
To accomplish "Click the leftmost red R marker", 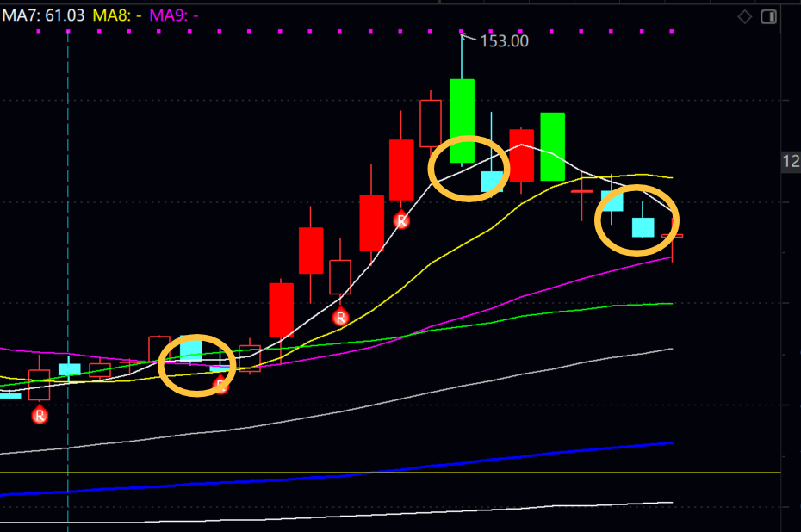I will pos(40,416).
